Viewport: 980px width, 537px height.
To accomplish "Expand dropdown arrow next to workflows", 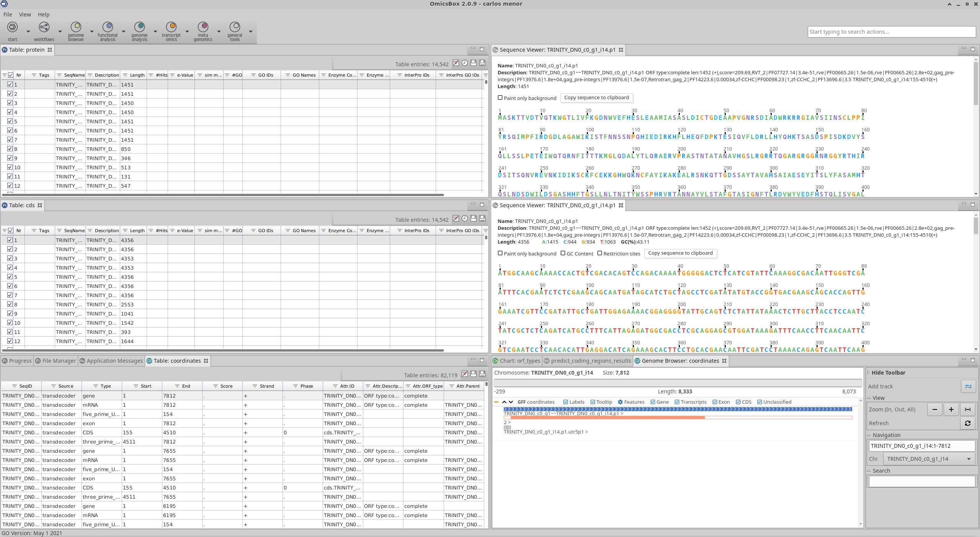I will click(60, 31).
